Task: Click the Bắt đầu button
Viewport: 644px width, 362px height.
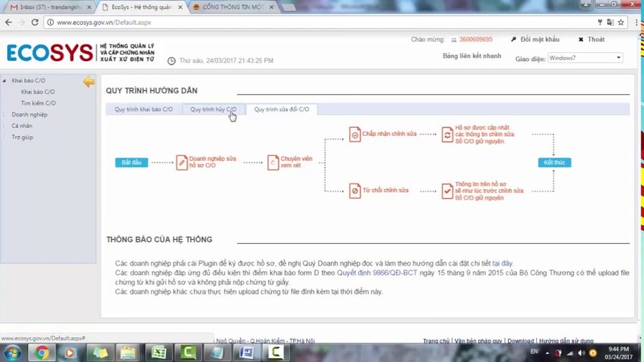Action: click(x=131, y=162)
